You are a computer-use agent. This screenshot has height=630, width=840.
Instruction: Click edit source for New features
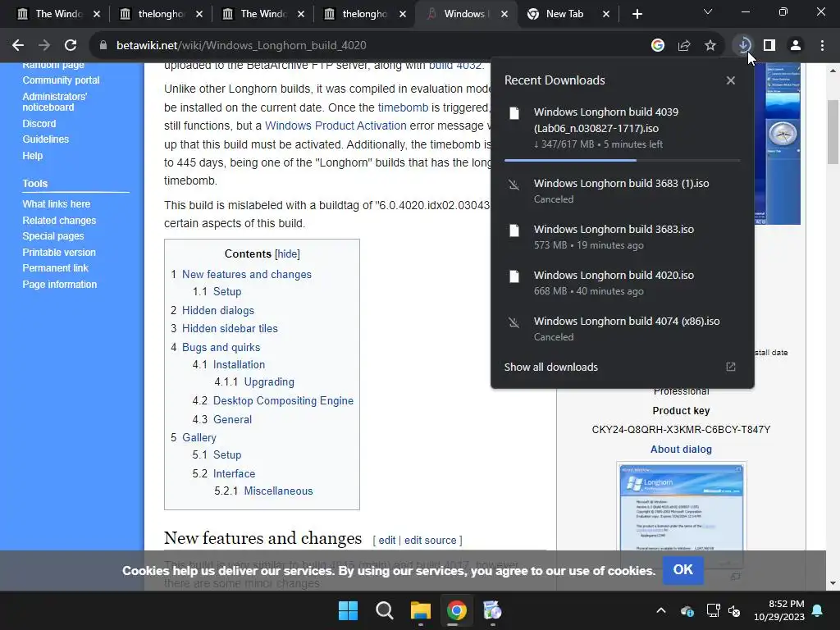[x=430, y=541]
